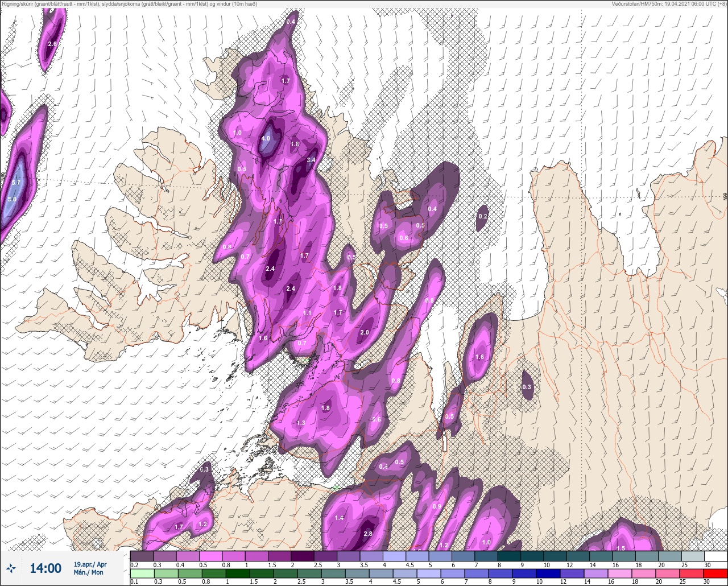Select the light green lower legend swatch at 0.1
This screenshot has height=586, width=728.
[x=142, y=573]
